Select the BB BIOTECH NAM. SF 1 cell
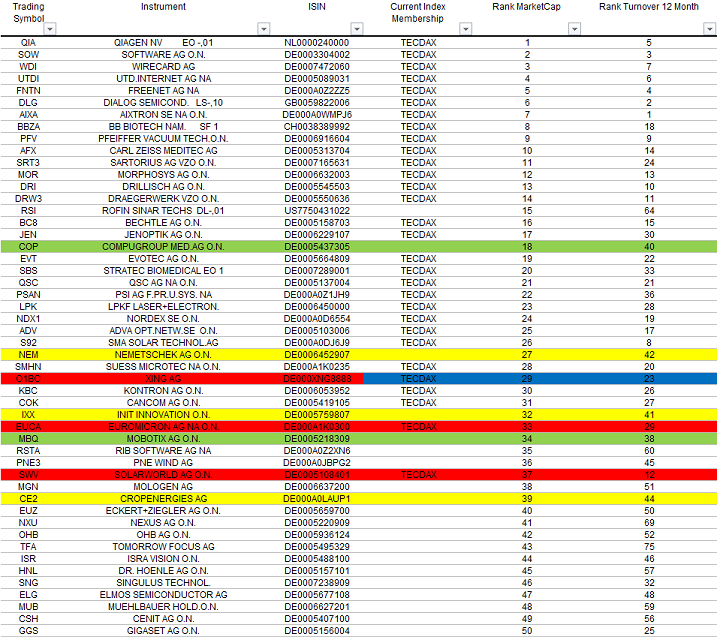The height and width of the screenshot is (637, 717). click(x=163, y=127)
